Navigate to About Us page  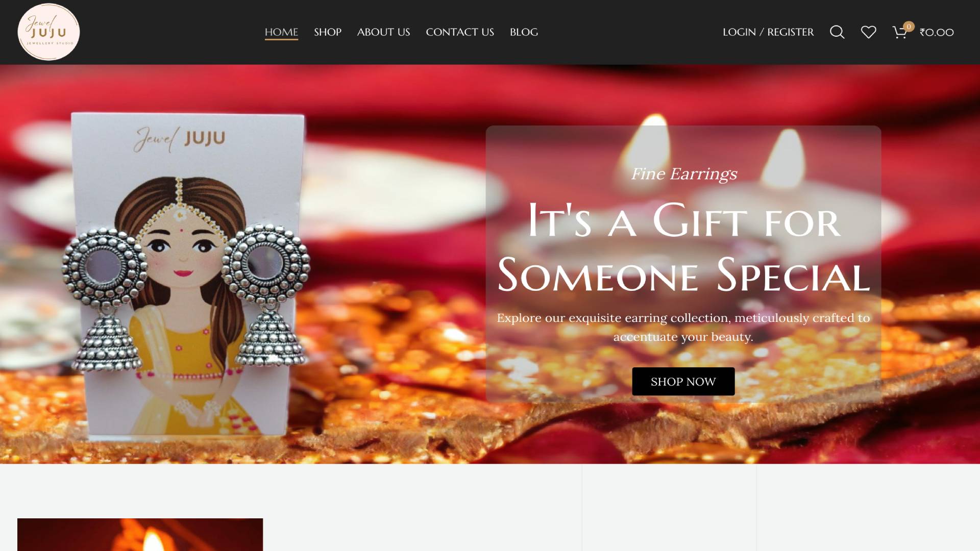[383, 32]
